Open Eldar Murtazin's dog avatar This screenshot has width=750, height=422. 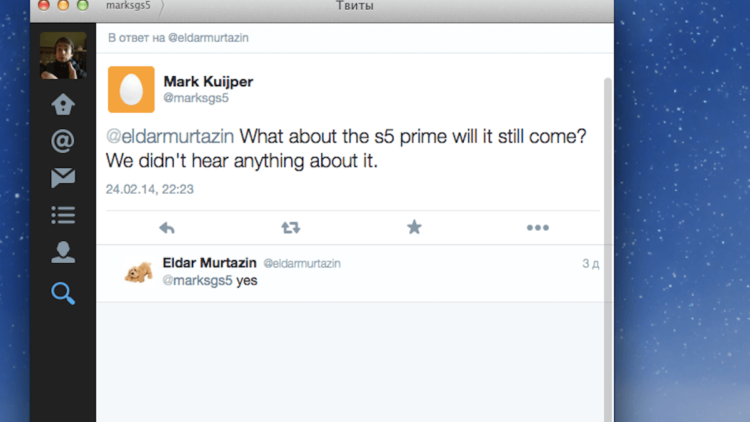click(x=138, y=272)
